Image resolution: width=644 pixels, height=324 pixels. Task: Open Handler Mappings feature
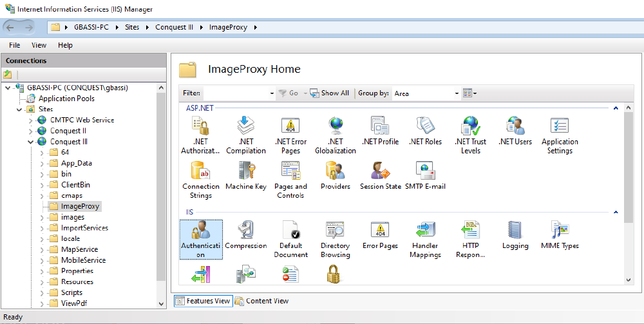click(425, 240)
